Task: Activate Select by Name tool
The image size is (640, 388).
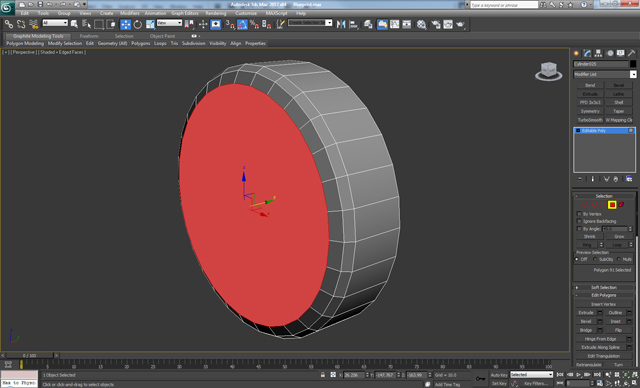Action: pyautogui.click(x=87, y=24)
